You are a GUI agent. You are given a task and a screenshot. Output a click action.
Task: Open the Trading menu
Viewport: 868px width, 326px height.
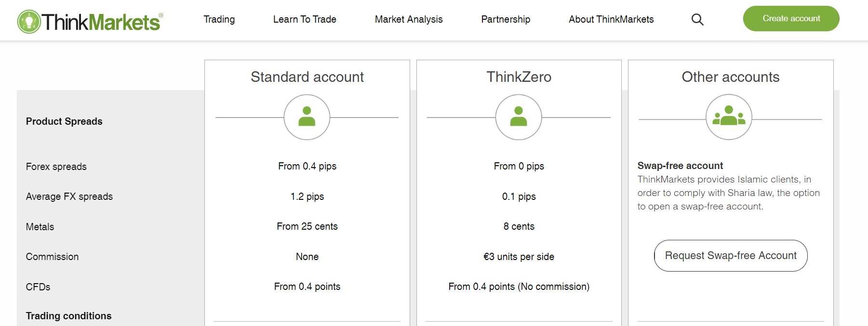(219, 19)
